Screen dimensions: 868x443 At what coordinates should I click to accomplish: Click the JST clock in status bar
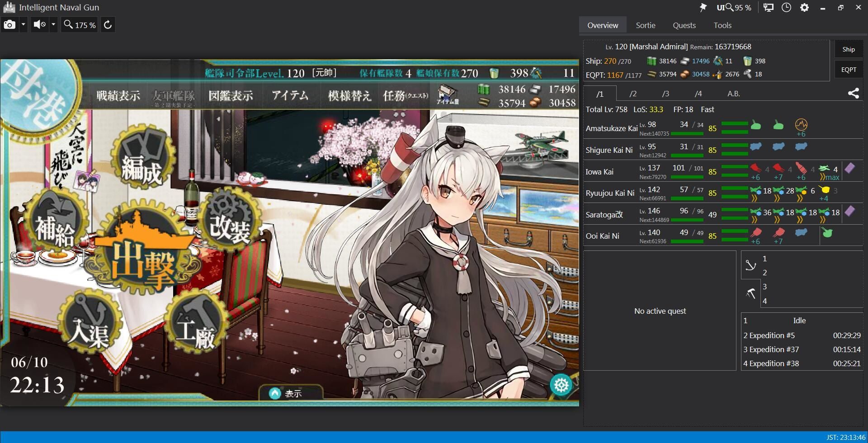pyautogui.click(x=845, y=437)
